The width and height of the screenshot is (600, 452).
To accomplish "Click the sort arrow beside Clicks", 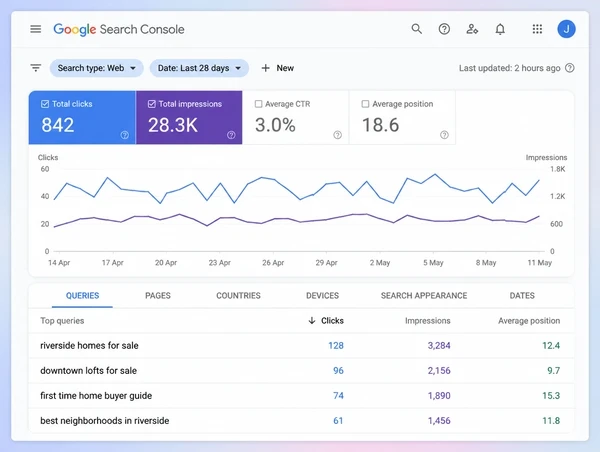I will coord(312,321).
